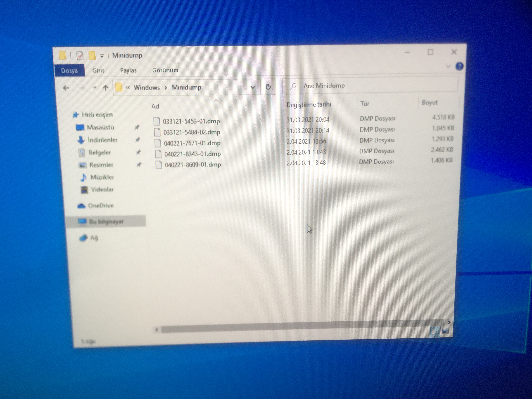
Task: Go up one folder level
Action: click(x=105, y=88)
